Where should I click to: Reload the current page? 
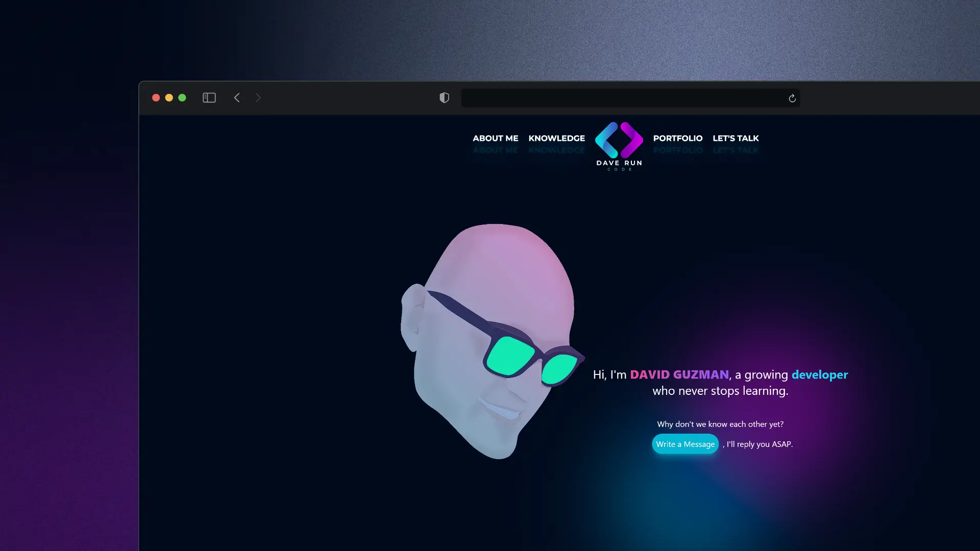click(792, 98)
